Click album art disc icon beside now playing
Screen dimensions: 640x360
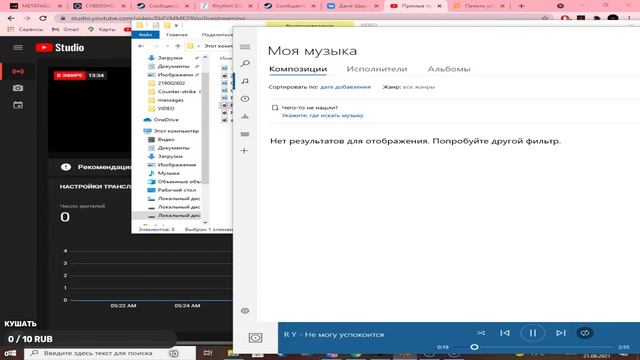pyautogui.click(x=256, y=338)
